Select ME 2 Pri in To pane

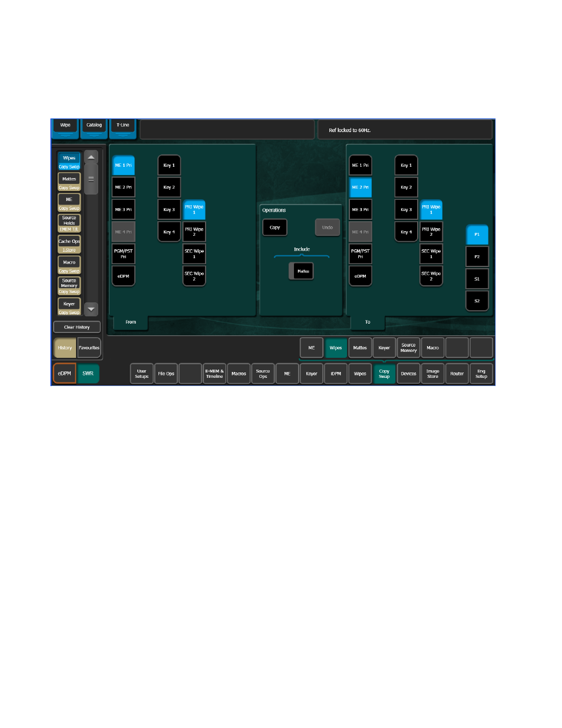coord(360,187)
